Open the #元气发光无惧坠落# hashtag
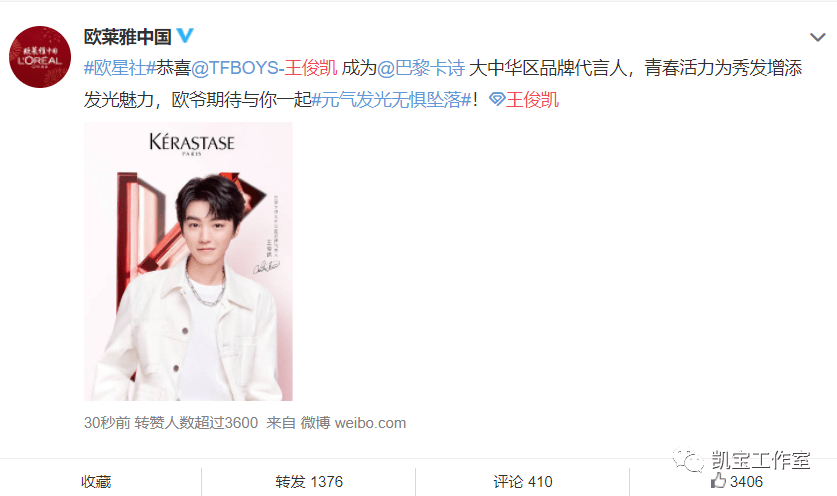Screen dimensions: 837x496 [391, 100]
